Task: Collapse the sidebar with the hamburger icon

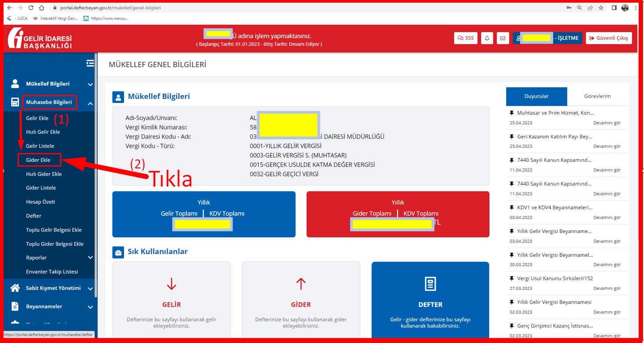Action: click(x=90, y=63)
